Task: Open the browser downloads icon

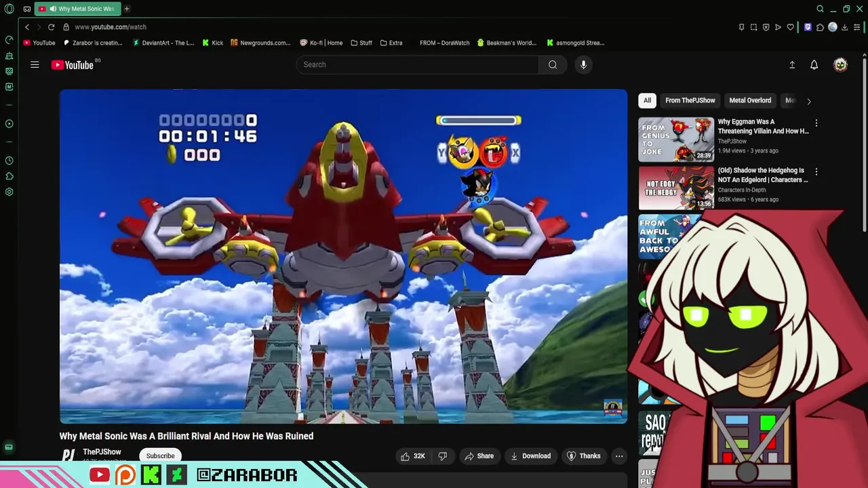Action: point(845,27)
